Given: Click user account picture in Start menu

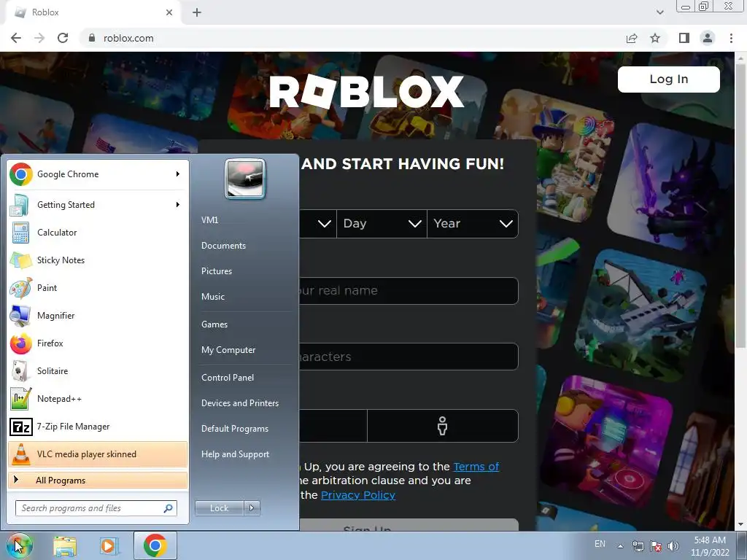Looking at the screenshot, I should 245,179.
